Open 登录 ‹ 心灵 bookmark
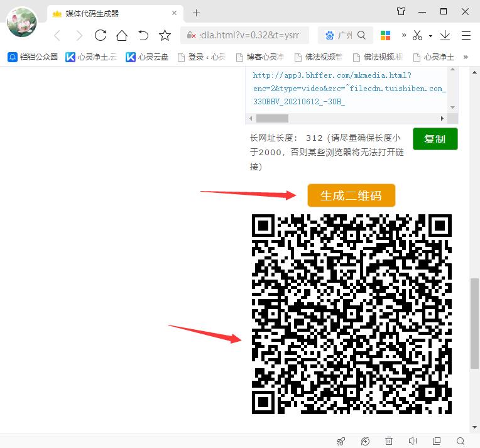Viewport: 480px width, 448px height. (x=202, y=57)
